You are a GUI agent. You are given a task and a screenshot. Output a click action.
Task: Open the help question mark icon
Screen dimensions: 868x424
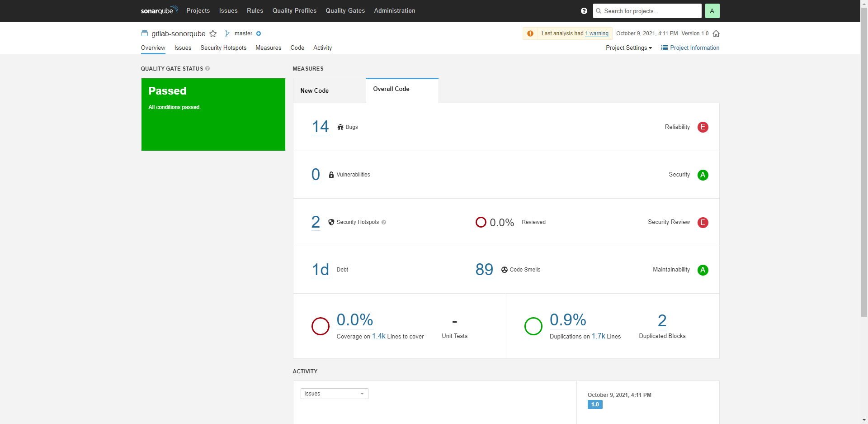[x=584, y=11]
